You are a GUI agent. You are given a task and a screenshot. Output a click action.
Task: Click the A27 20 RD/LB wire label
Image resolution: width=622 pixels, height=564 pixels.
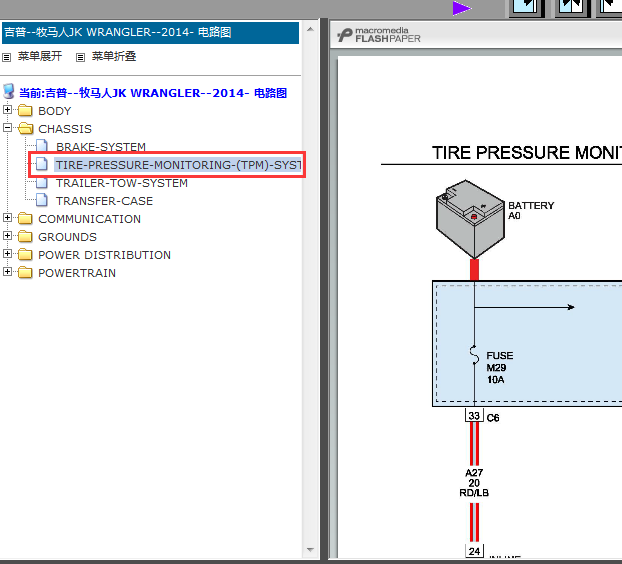(474, 483)
